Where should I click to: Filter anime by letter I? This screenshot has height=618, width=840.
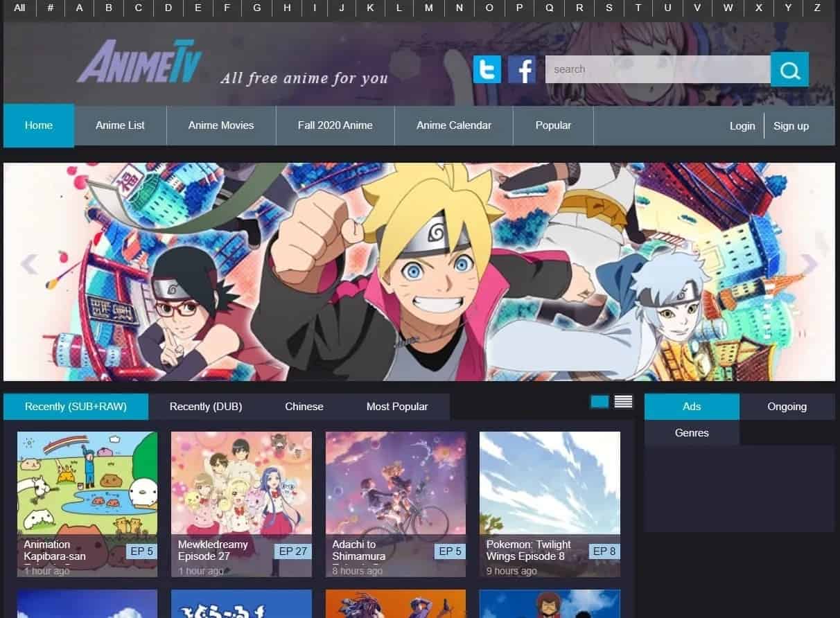pyautogui.click(x=315, y=8)
